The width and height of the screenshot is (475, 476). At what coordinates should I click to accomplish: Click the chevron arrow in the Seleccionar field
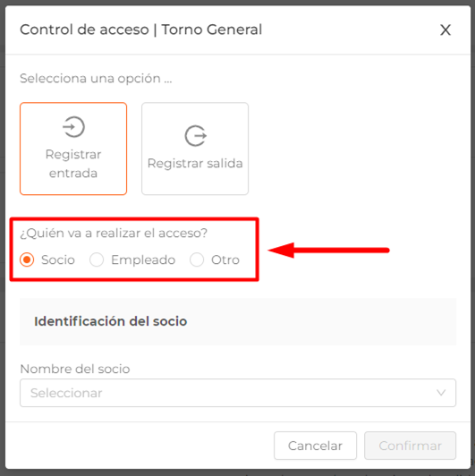click(x=441, y=393)
